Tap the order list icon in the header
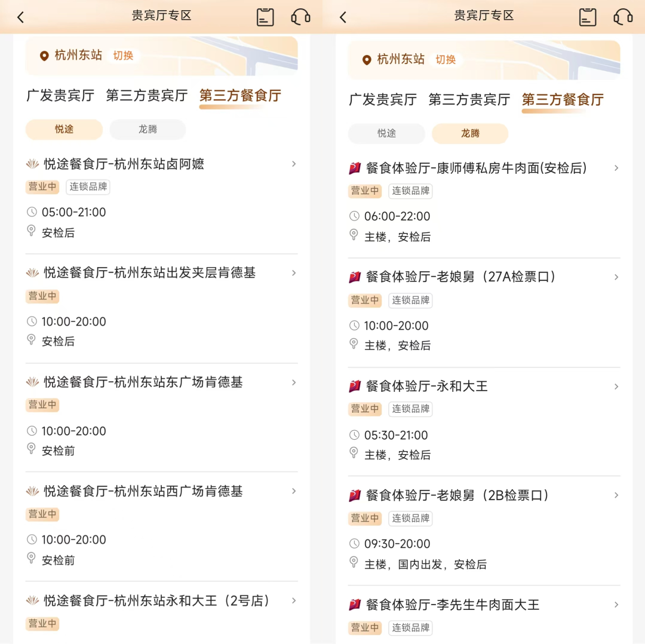The width and height of the screenshot is (645, 644). pos(265,17)
